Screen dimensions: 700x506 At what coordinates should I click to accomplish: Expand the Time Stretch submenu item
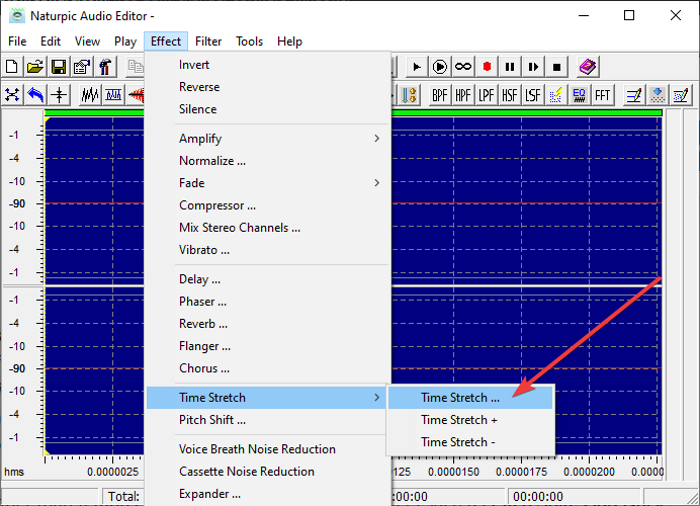click(x=267, y=398)
